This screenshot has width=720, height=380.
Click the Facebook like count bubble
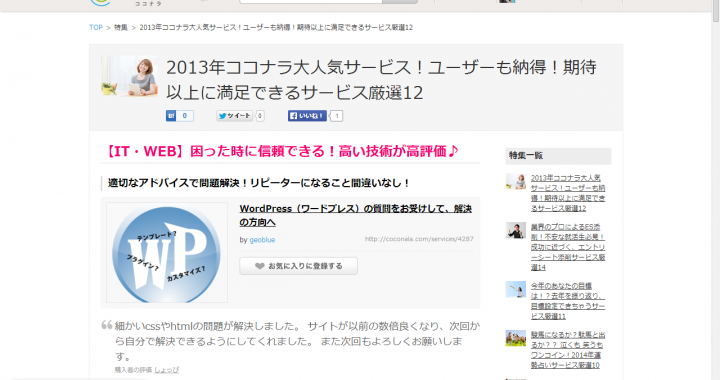coord(337,116)
